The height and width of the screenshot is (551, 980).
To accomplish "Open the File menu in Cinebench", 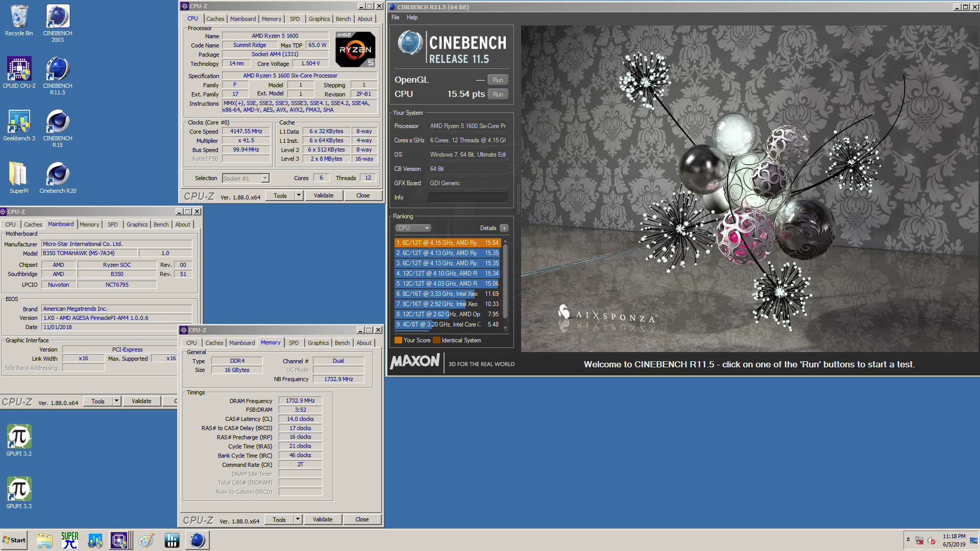I will click(x=396, y=17).
